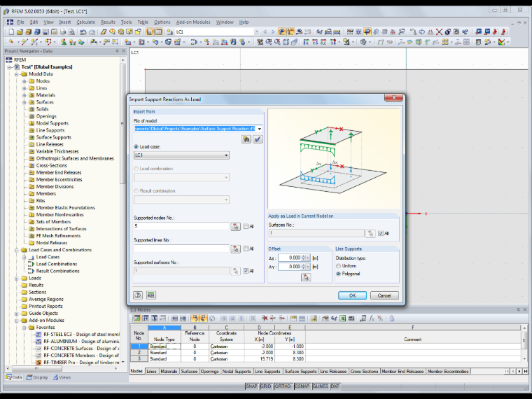The height and width of the screenshot is (399, 532).
Task: Click the green checkmark apply file icon
Action: (x=258, y=139)
